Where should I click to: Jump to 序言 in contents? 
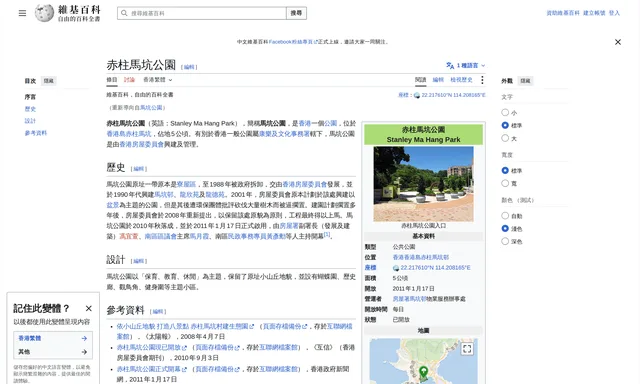(x=30, y=97)
